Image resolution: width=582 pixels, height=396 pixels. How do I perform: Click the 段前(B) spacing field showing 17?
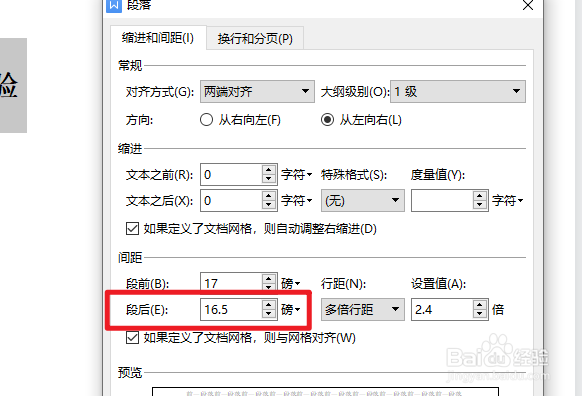(x=231, y=283)
